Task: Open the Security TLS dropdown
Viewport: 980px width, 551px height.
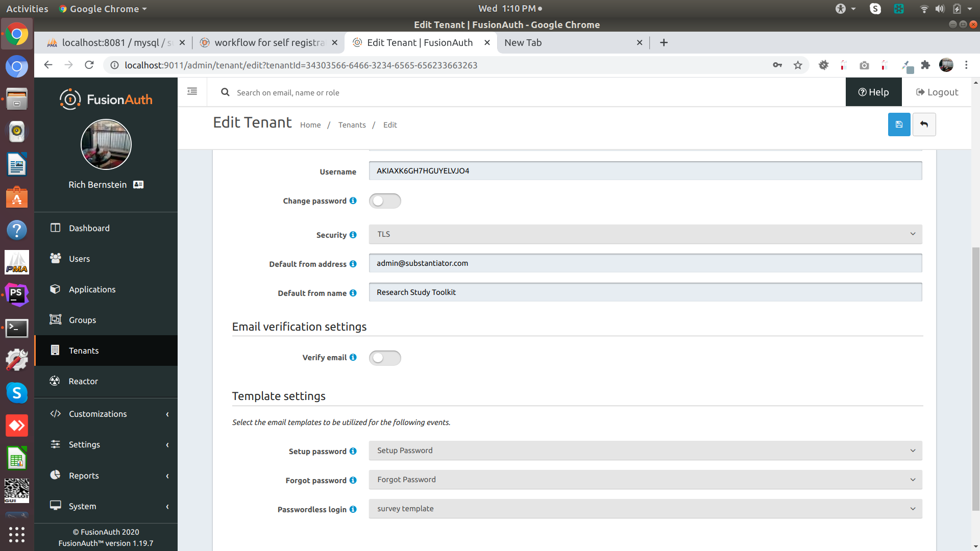Action: pos(645,234)
